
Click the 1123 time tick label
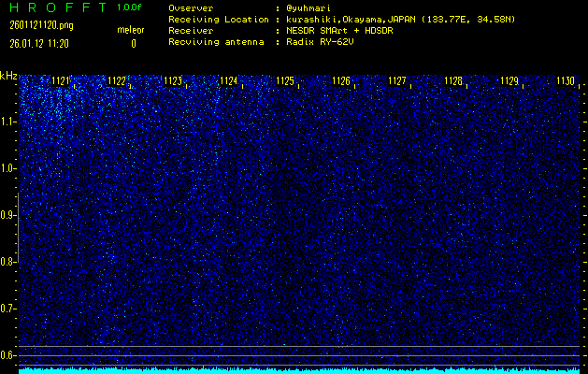tap(173, 81)
